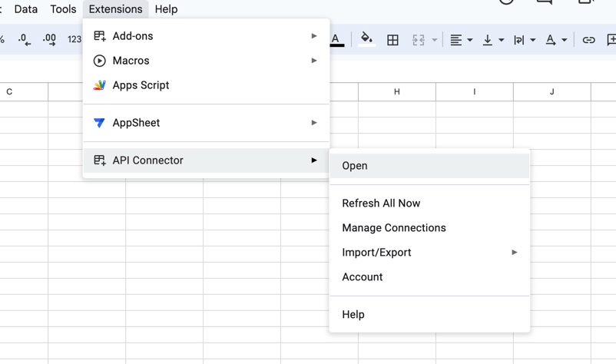Click Open in API Connector submenu
This screenshot has height=364, width=616.
(x=430, y=166)
